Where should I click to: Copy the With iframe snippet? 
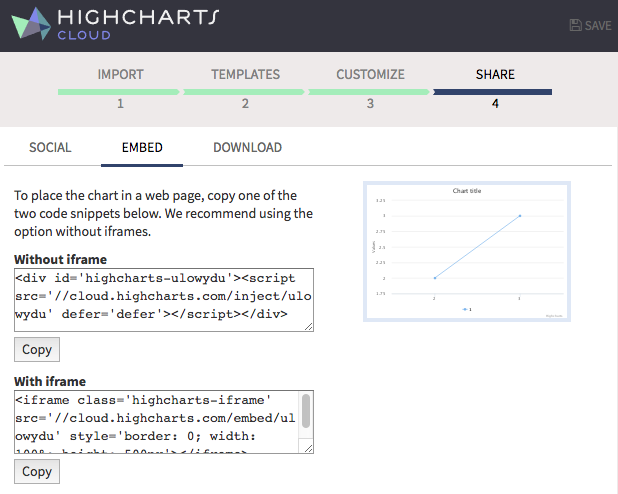click(x=37, y=471)
